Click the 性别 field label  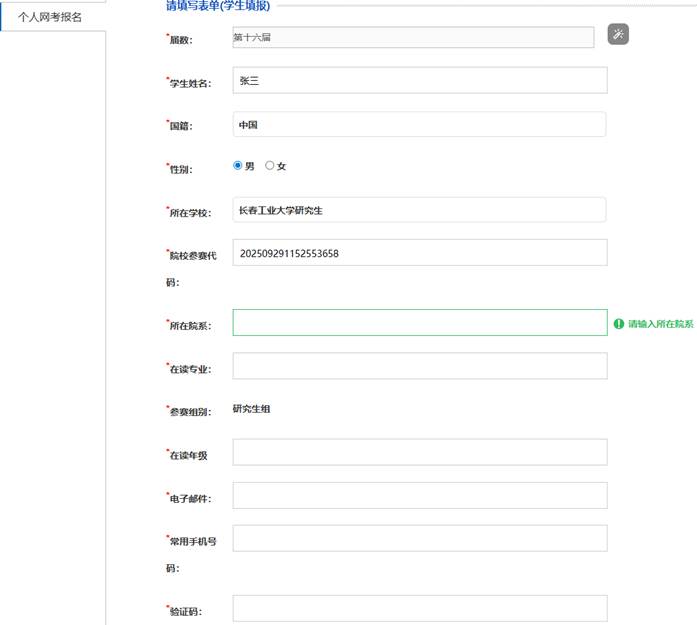click(181, 168)
